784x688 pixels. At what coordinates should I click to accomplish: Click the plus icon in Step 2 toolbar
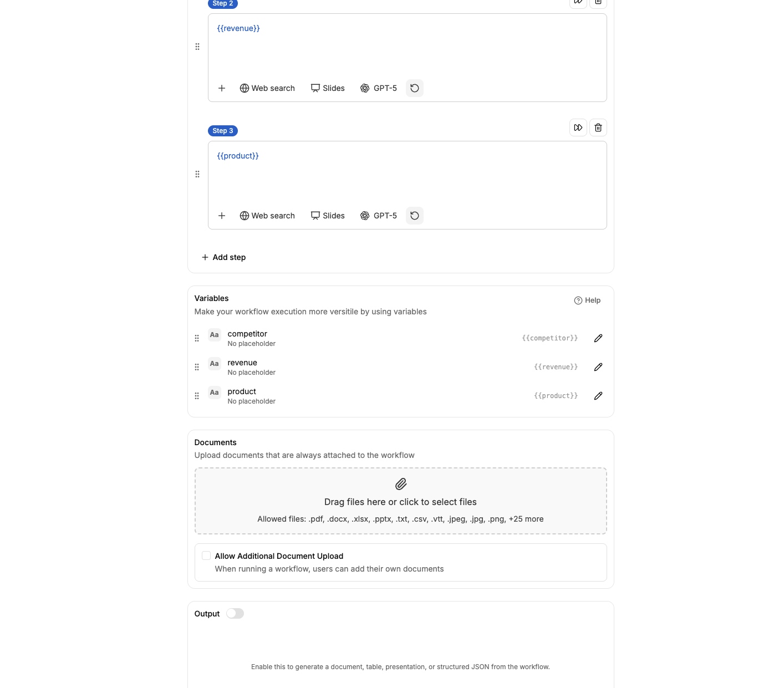(221, 88)
